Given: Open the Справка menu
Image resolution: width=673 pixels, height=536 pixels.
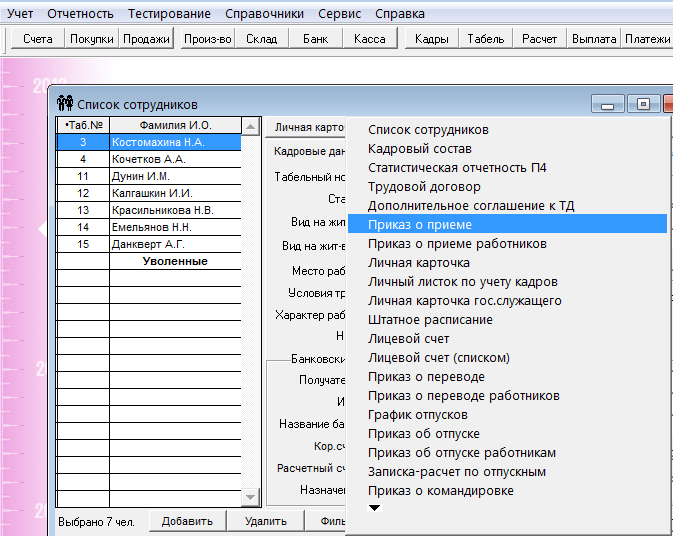Looking at the screenshot, I should [x=400, y=14].
